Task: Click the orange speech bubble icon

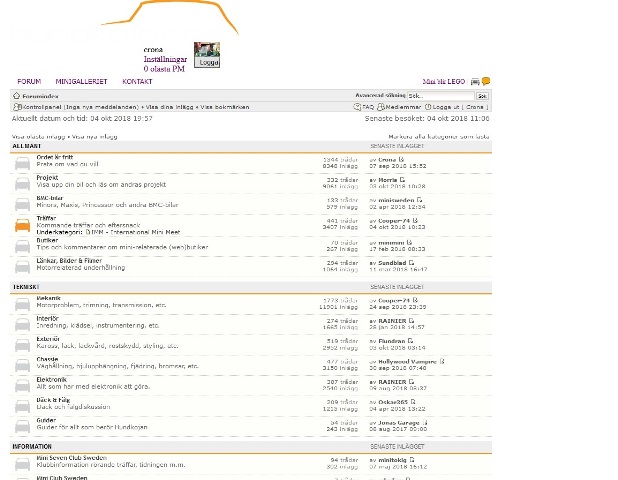Action: coord(486,81)
